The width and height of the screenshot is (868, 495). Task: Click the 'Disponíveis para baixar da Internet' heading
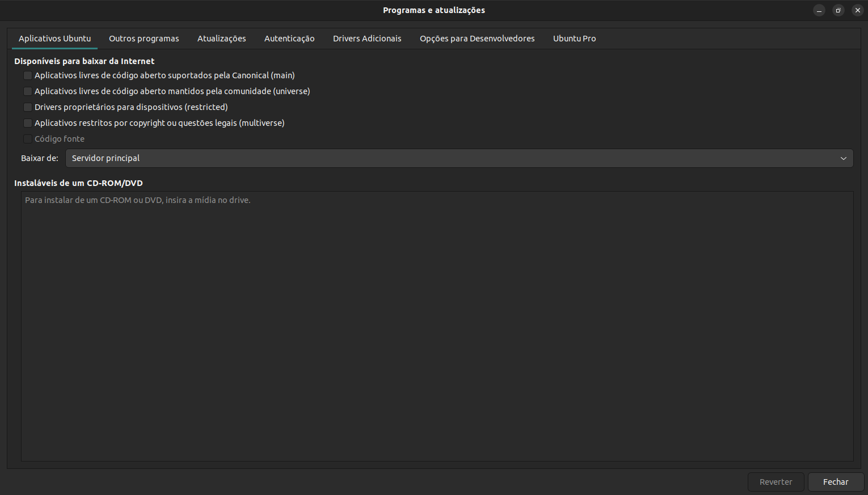point(84,61)
